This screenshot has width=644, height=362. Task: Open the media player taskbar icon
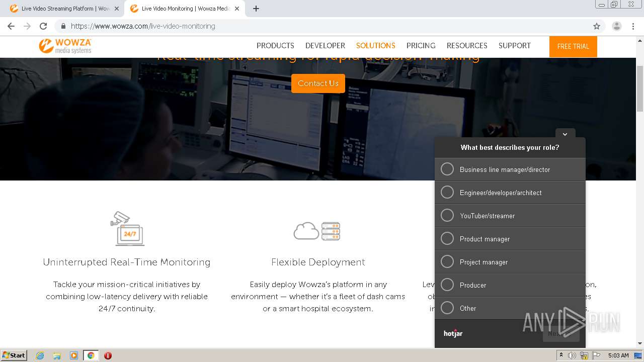(x=74, y=355)
